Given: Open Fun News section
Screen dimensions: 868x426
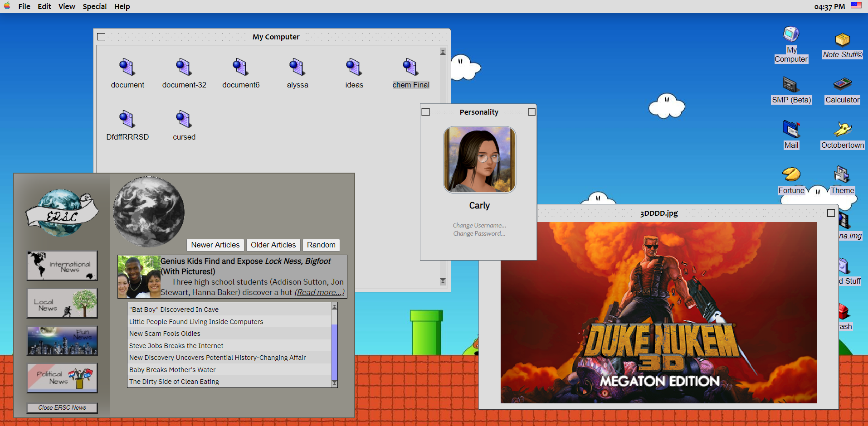Looking at the screenshot, I should [62, 341].
